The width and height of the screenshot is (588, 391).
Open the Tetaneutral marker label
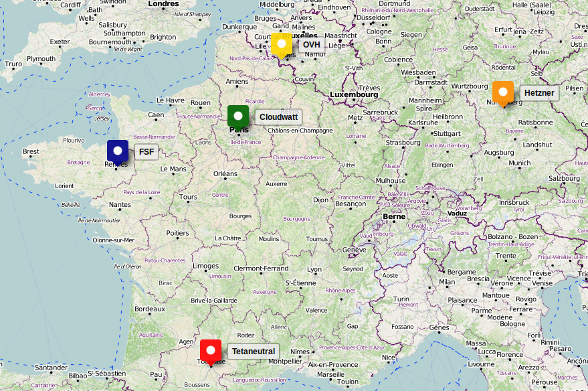(254, 351)
